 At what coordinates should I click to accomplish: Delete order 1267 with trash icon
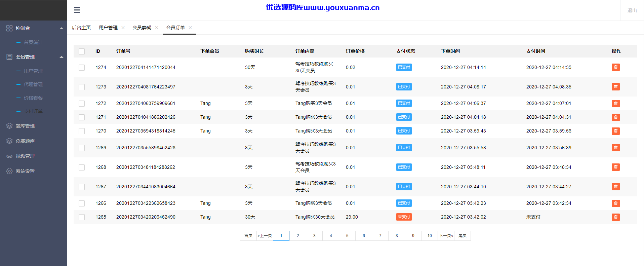coord(616,187)
